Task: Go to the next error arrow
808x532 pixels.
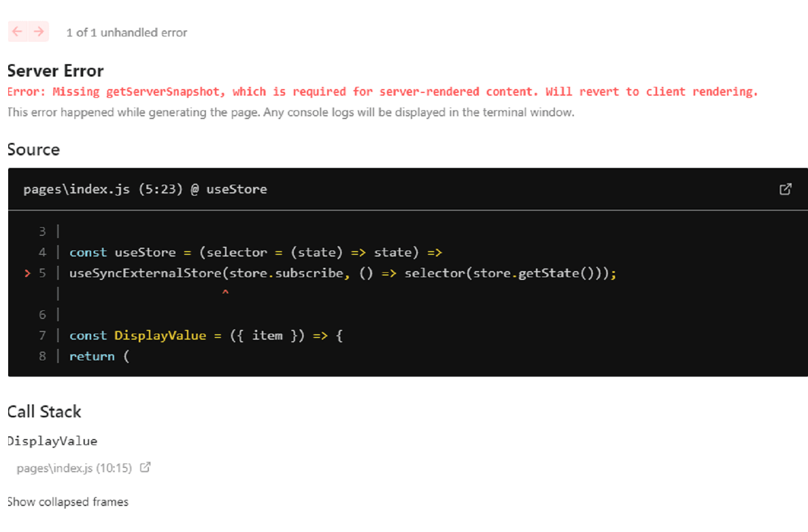Action: click(x=39, y=32)
